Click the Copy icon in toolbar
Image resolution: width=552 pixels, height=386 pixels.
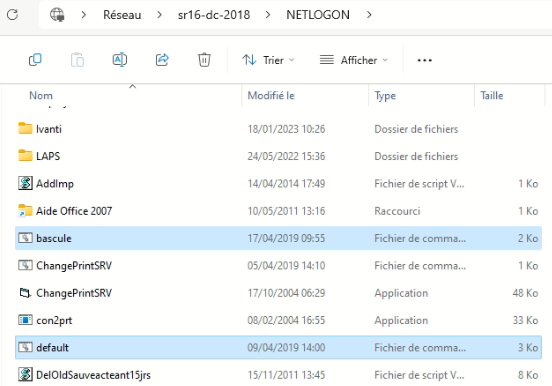click(x=35, y=60)
